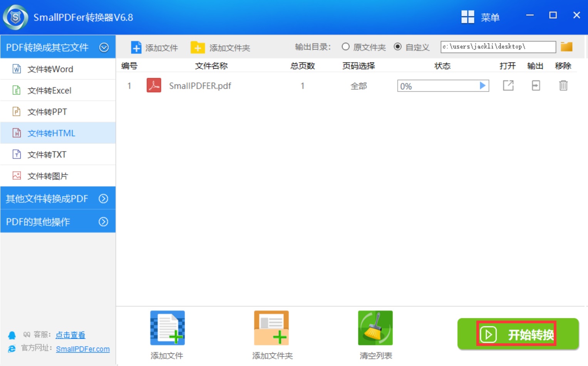The width and height of the screenshot is (588, 366).
Task: Expand the 其他文件转换成PDF section
Action: [x=58, y=198]
